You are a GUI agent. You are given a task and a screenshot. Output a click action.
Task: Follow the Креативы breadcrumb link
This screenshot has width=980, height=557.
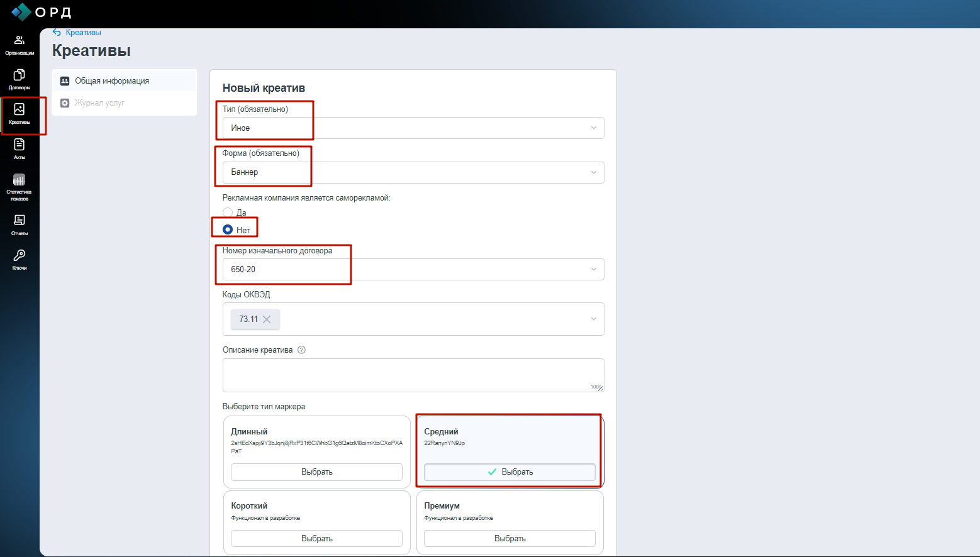pos(83,33)
